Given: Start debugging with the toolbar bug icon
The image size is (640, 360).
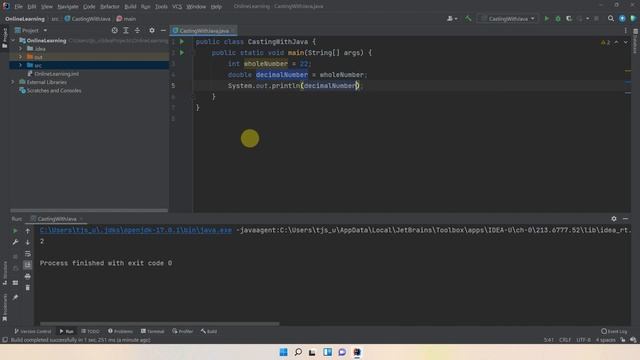Looking at the screenshot, I should click(x=558, y=19).
